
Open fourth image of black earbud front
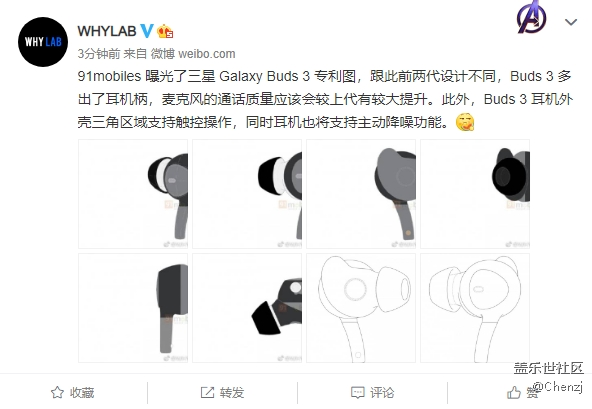(475, 194)
